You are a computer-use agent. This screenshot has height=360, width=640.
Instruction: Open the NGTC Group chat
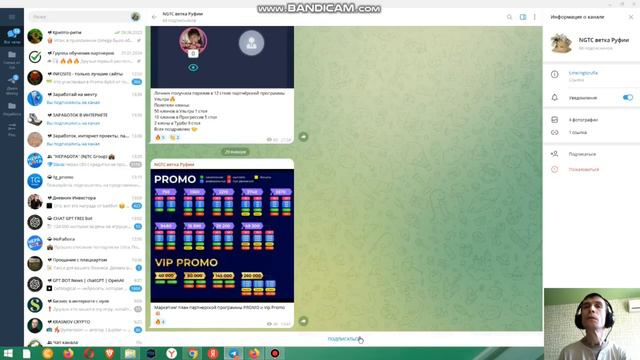84,160
